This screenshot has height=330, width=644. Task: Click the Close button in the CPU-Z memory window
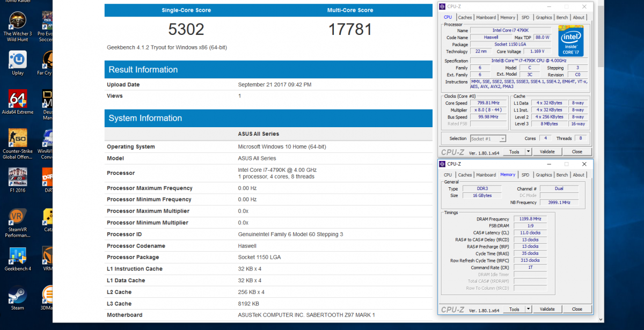(577, 309)
